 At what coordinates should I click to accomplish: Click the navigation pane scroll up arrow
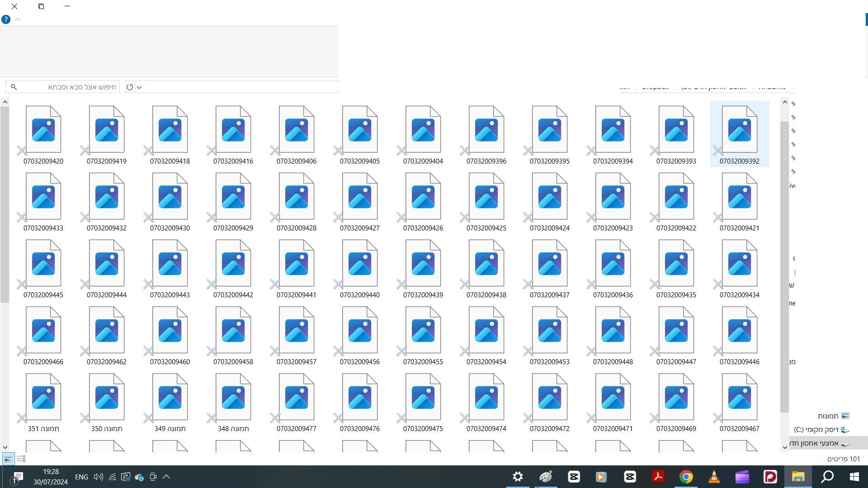[x=785, y=102]
